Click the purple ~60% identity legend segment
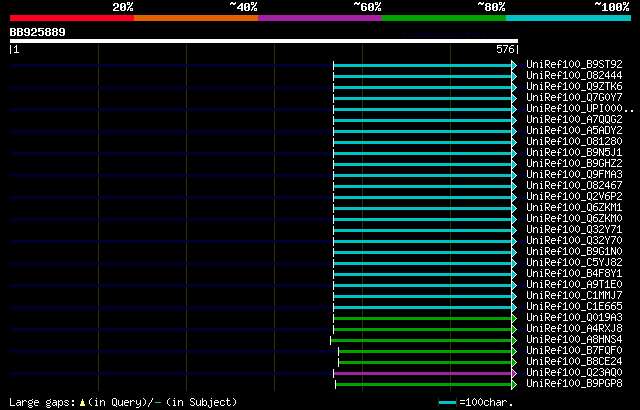Image resolution: width=640 pixels, height=410 pixels. 320,18
